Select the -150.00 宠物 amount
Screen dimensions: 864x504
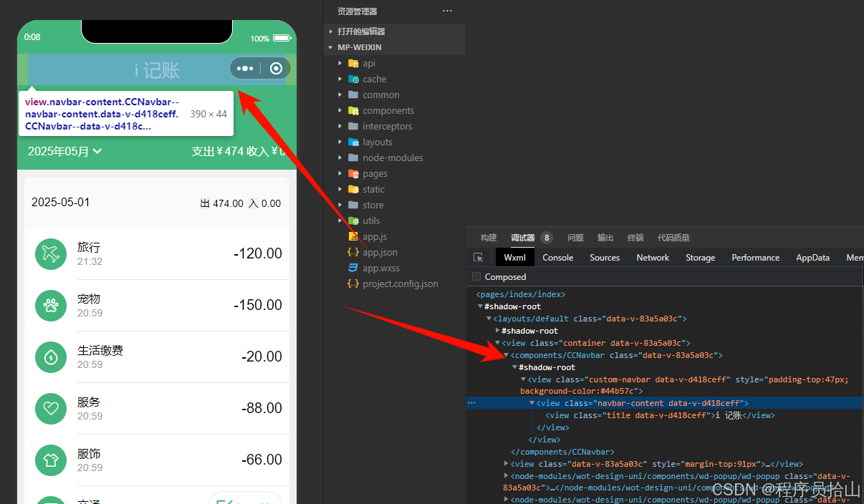258,305
